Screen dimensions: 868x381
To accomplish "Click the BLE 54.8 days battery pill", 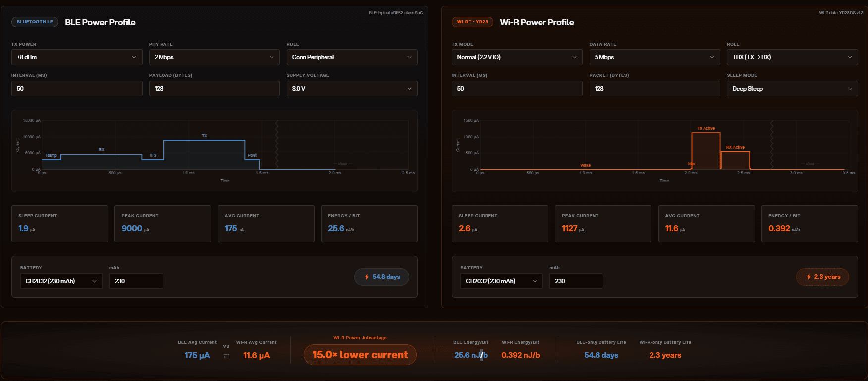I will pyautogui.click(x=381, y=277).
